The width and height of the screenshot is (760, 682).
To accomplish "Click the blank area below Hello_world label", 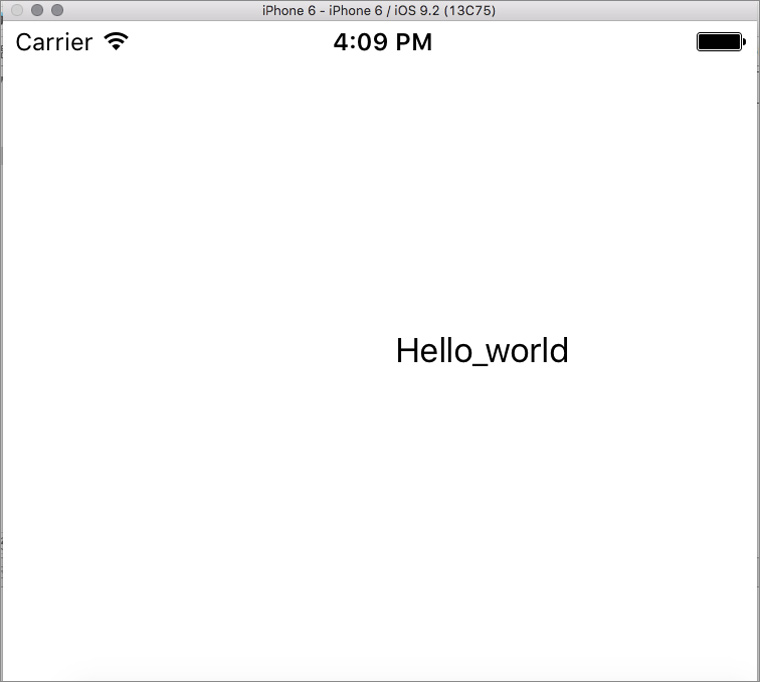I will coord(482,500).
